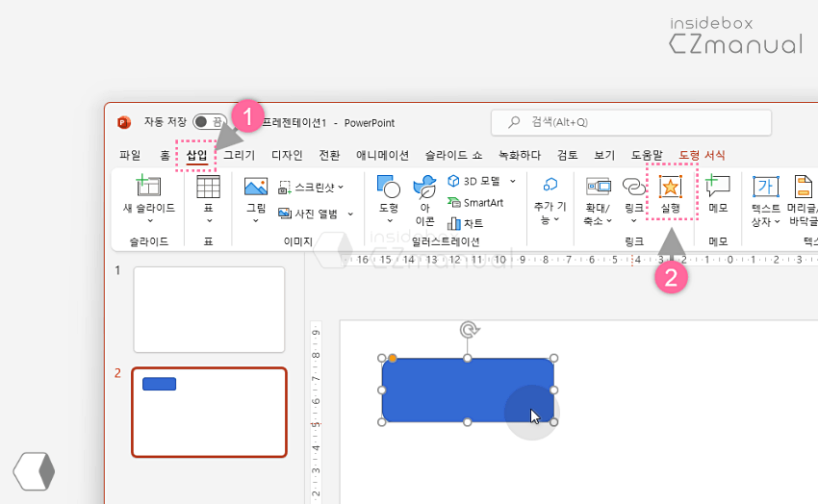Click the search box (검색 Alt+Q)

(x=631, y=122)
